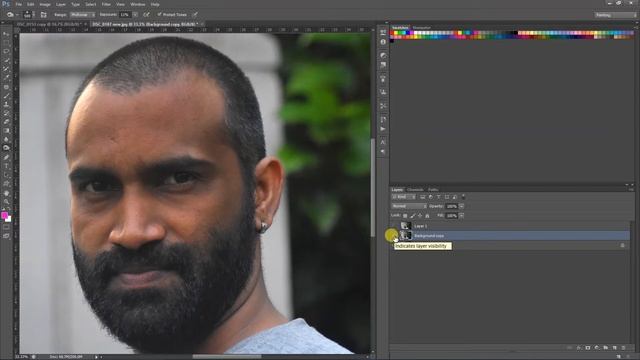Pick the first red swatch in Swatches panel
This screenshot has width=640, height=360.
click(x=393, y=33)
